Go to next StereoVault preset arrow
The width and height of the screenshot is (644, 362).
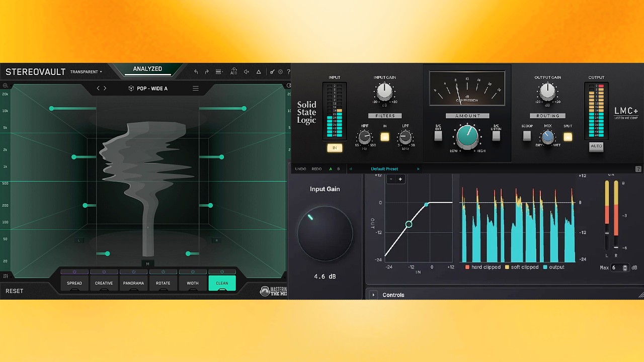tap(105, 88)
